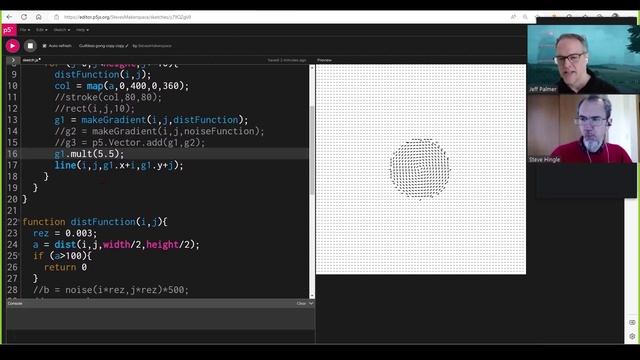Viewport: 640px width, 360px height.
Task: Select Steve Hingle's video thumbnail
Action: [x=582, y=129]
